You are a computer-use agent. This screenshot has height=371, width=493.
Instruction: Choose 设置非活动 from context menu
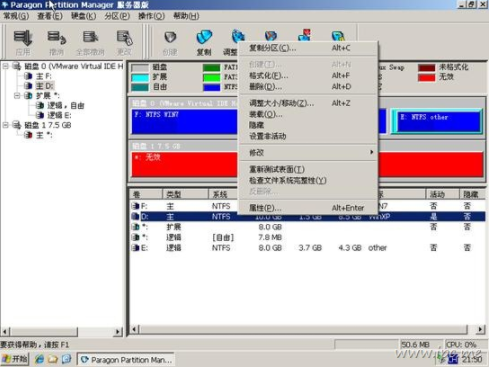308,136
